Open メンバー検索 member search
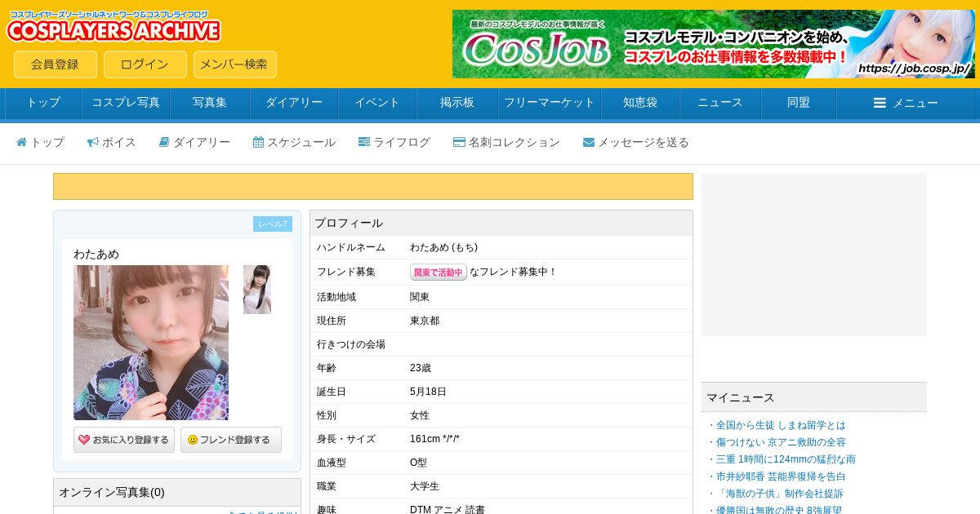This screenshot has height=514, width=980. 235,64
